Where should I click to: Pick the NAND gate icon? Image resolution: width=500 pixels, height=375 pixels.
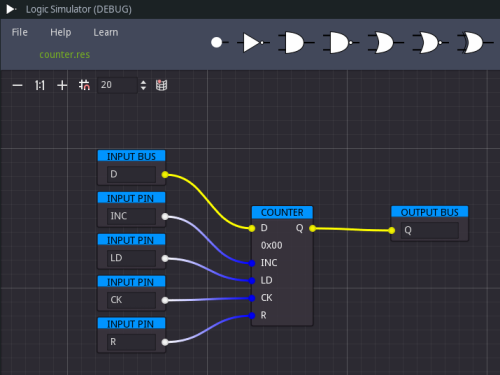(341, 42)
